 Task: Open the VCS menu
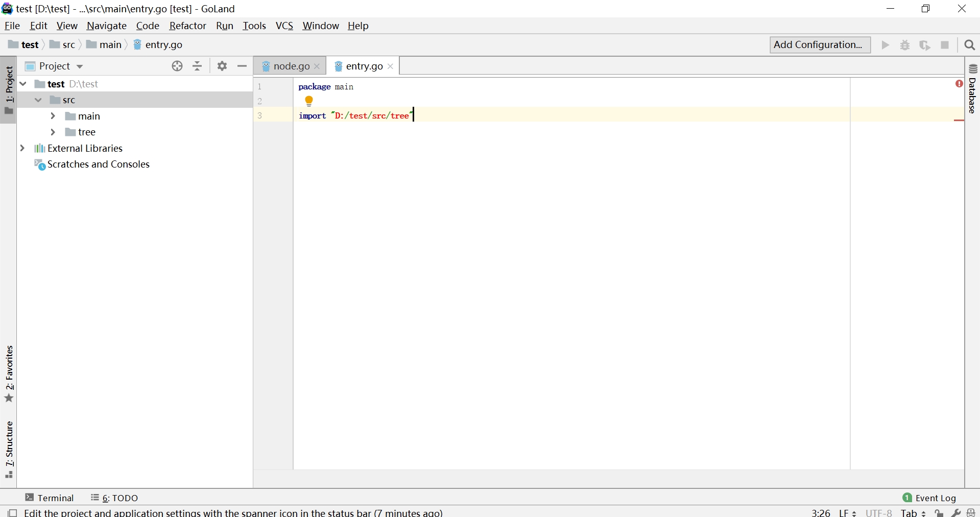tap(284, 26)
